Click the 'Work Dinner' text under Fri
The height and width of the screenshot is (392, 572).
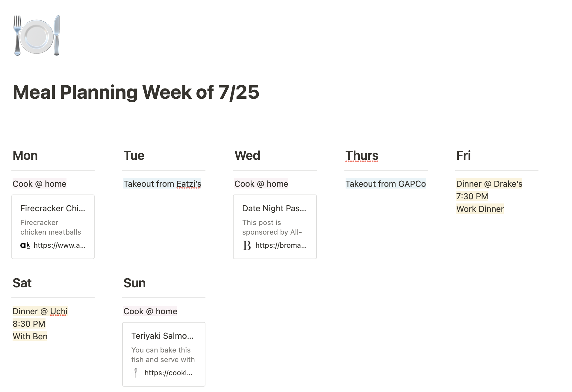click(480, 209)
